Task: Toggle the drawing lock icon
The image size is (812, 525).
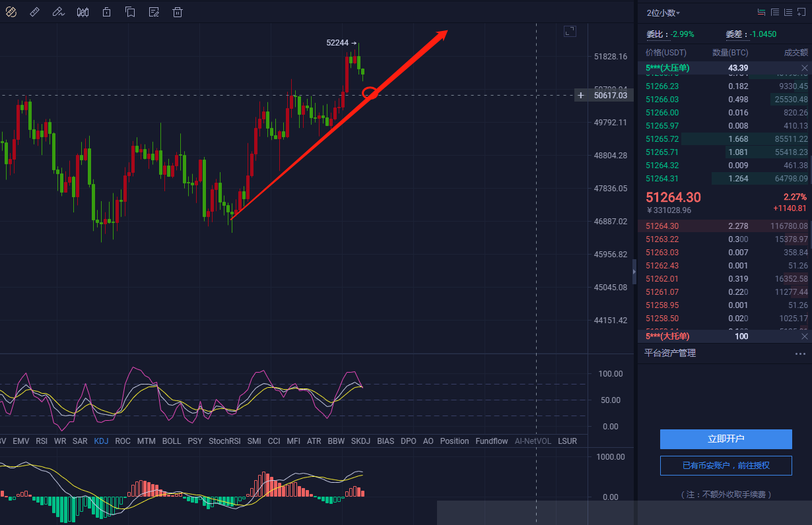Action: click(x=106, y=12)
